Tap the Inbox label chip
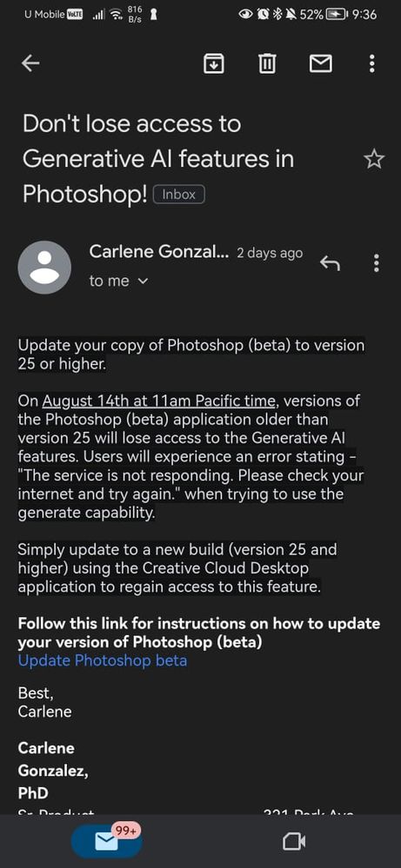Screen dimensions: 401x868 pos(179,195)
